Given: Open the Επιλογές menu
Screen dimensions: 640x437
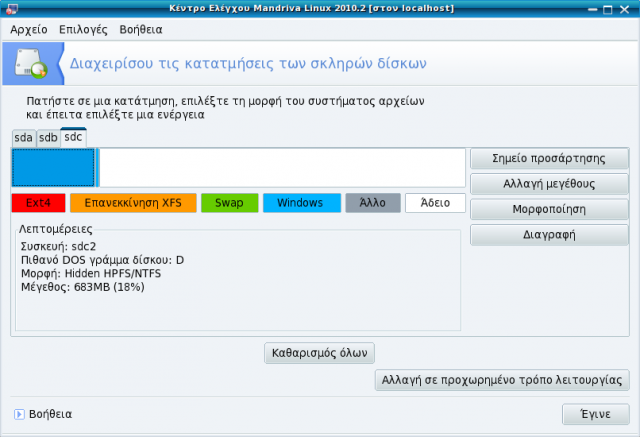Looking at the screenshot, I should coord(83,29).
